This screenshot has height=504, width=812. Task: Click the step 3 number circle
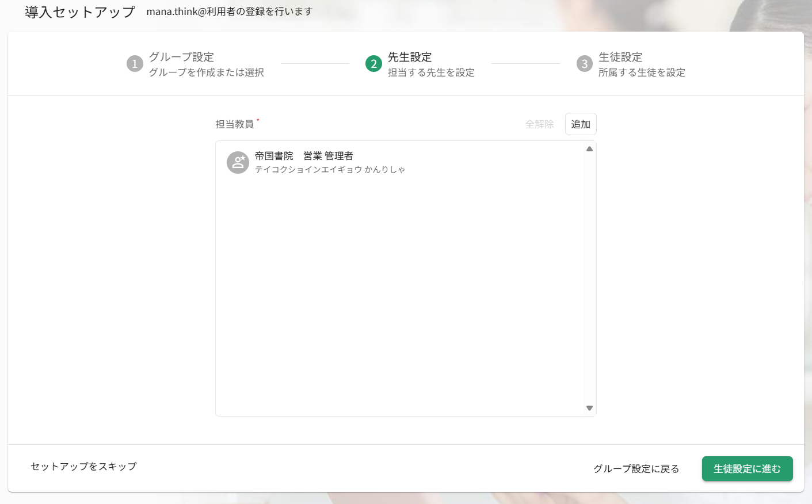(584, 64)
